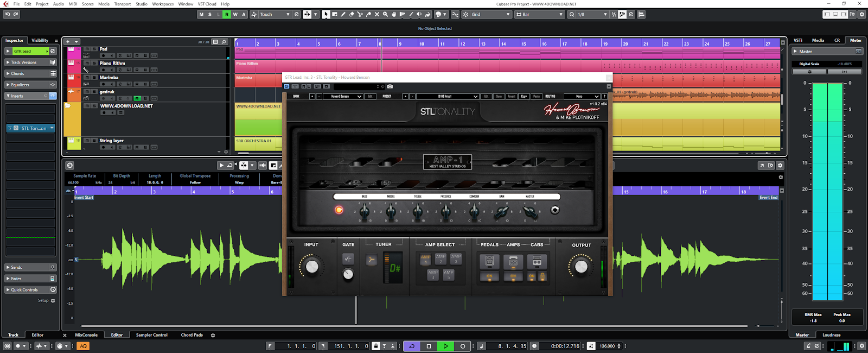Switch to the MixConsole tab

pyautogui.click(x=86, y=335)
